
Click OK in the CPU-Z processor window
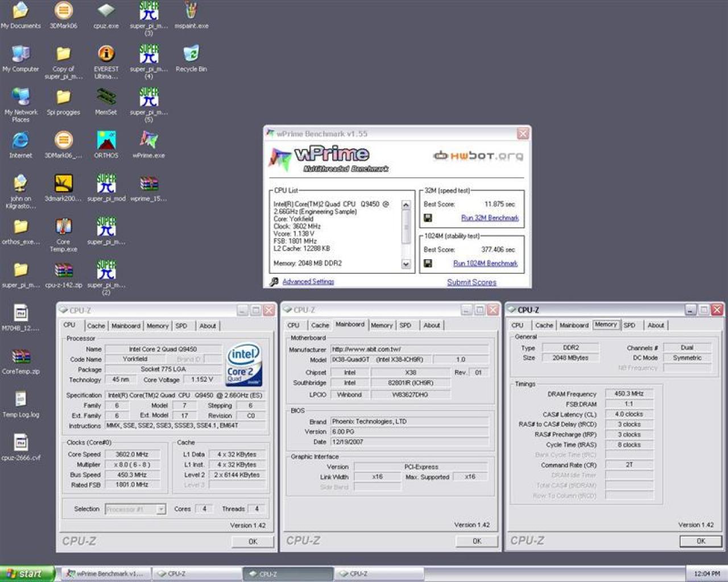pyautogui.click(x=253, y=542)
